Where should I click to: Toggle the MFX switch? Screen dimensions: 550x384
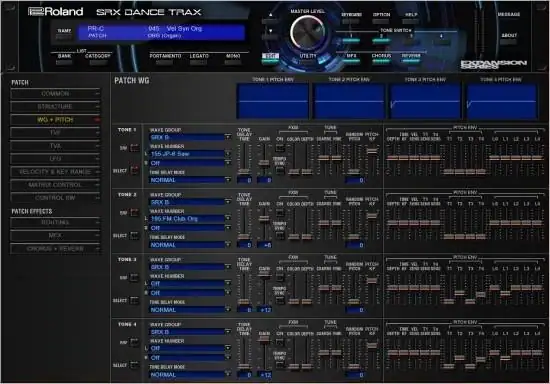click(x=351, y=61)
